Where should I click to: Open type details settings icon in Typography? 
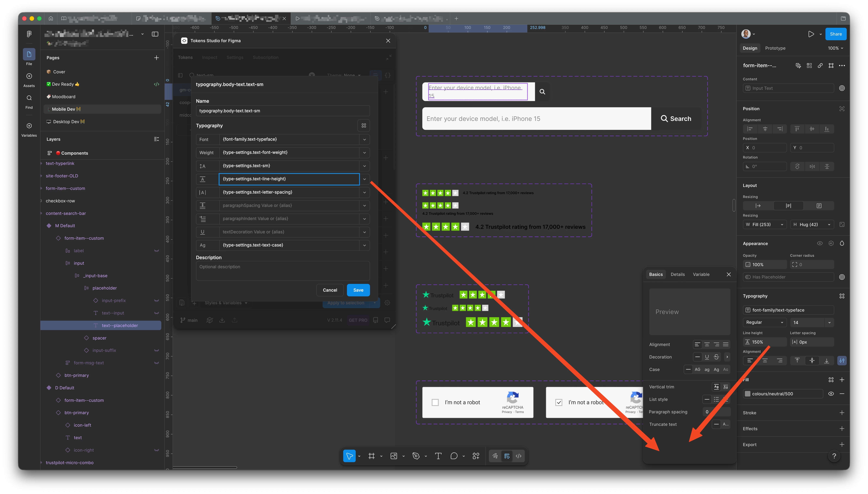842,361
